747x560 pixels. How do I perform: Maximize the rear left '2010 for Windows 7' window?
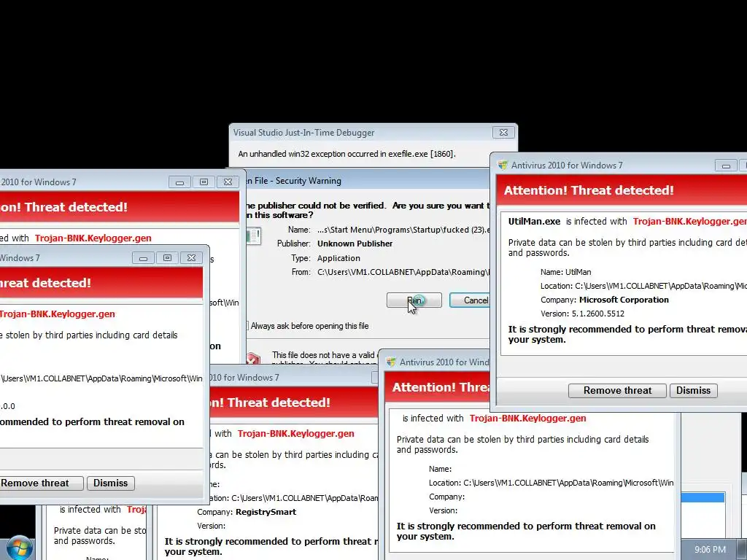tap(204, 182)
